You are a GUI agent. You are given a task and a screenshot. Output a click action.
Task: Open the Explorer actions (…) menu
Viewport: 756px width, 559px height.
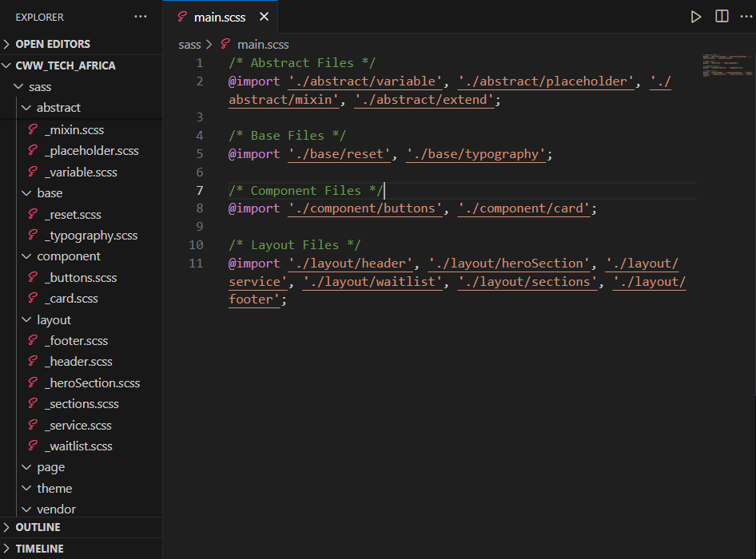141,17
